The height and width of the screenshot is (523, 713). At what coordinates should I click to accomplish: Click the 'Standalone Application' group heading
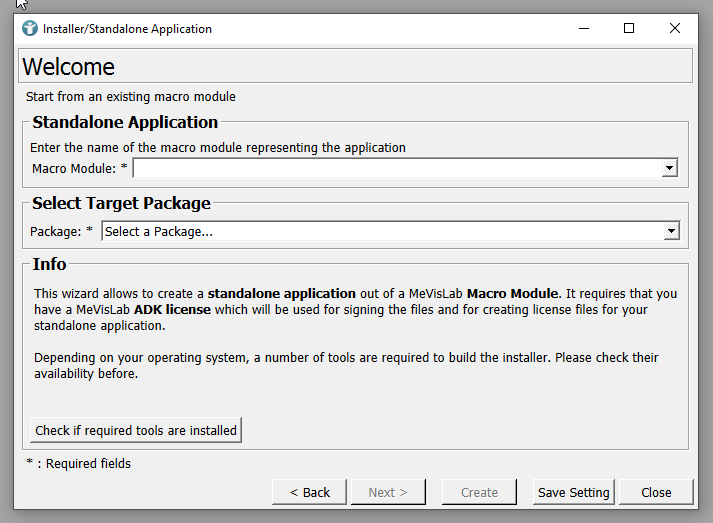click(x=125, y=123)
